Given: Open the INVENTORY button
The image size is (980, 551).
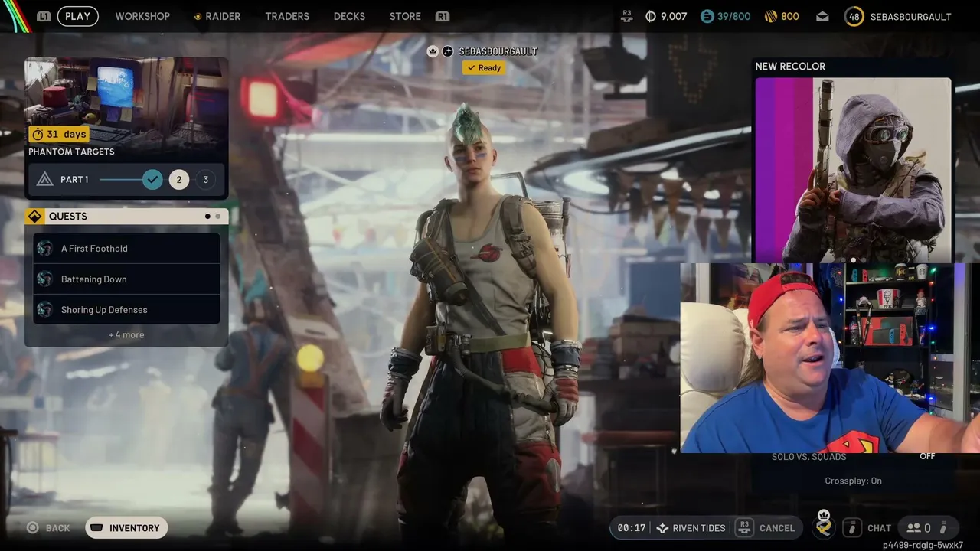Looking at the screenshot, I should coord(126,528).
